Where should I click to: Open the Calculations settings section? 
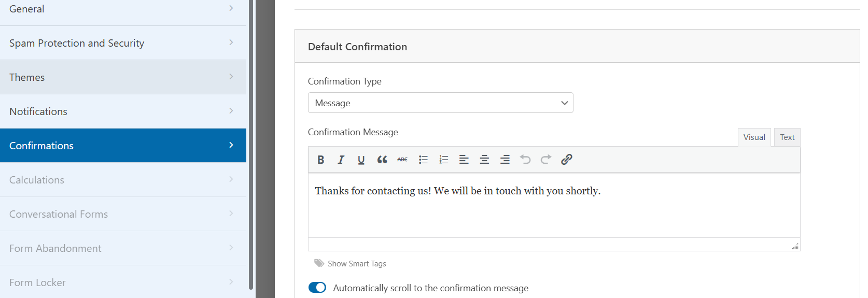(x=123, y=180)
